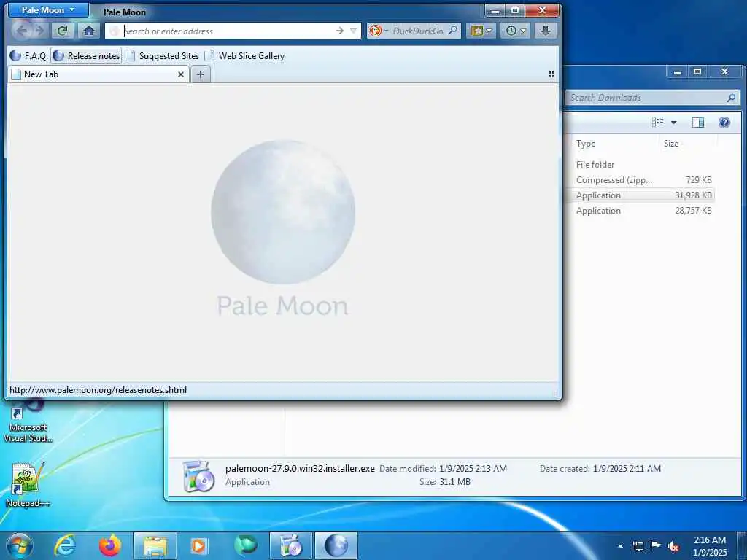Click the installer icon in details pane
Image resolution: width=747 pixels, height=560 pixels.
tap(198, 475)
